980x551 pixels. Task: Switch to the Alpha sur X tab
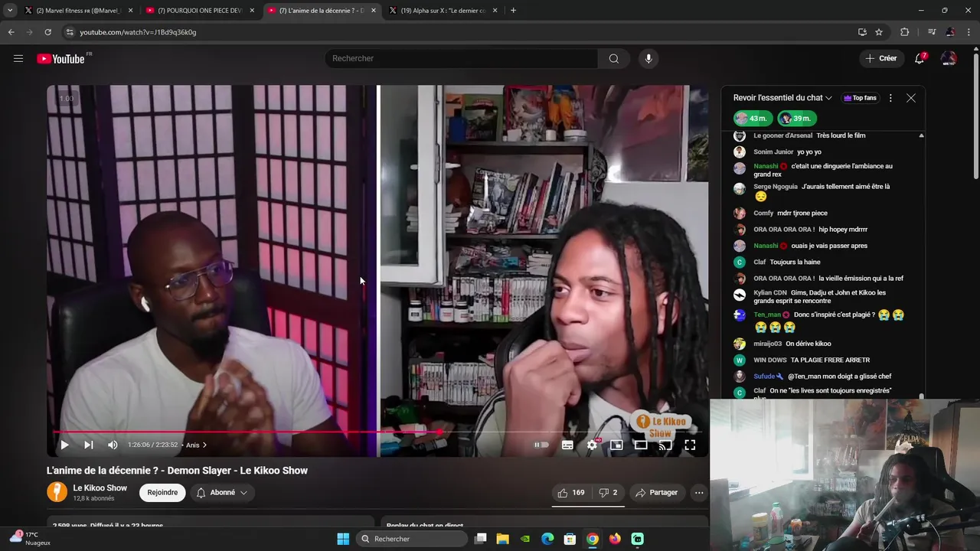click(443, 11)
